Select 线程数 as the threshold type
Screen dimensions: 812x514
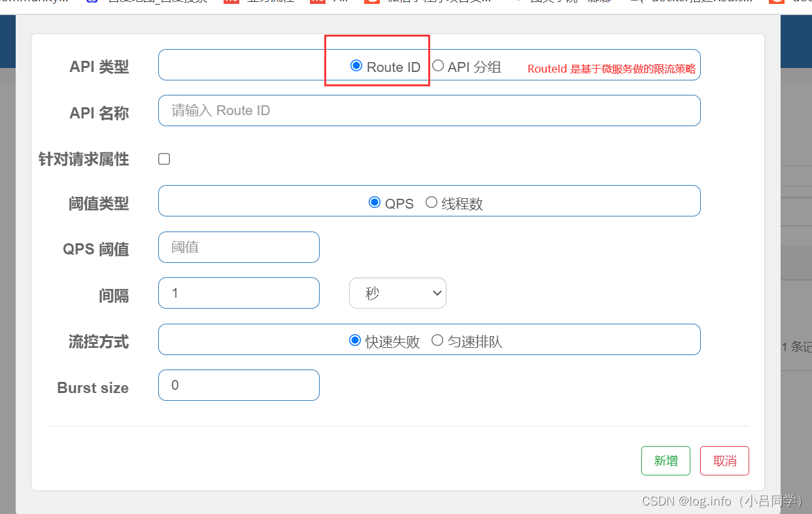[431, 203]
